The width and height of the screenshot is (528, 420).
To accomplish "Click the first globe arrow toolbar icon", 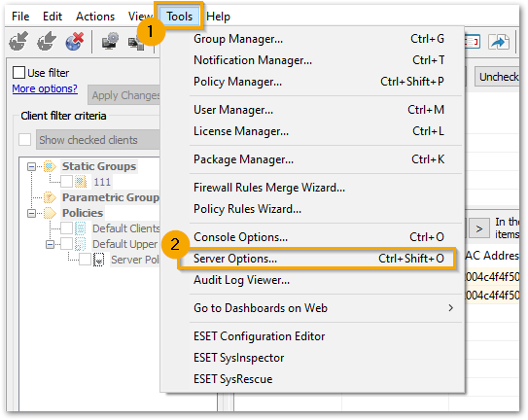I will [18, 41].
